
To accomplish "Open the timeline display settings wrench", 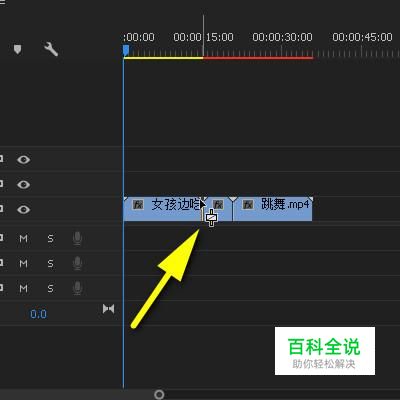I will click(51, 49).
